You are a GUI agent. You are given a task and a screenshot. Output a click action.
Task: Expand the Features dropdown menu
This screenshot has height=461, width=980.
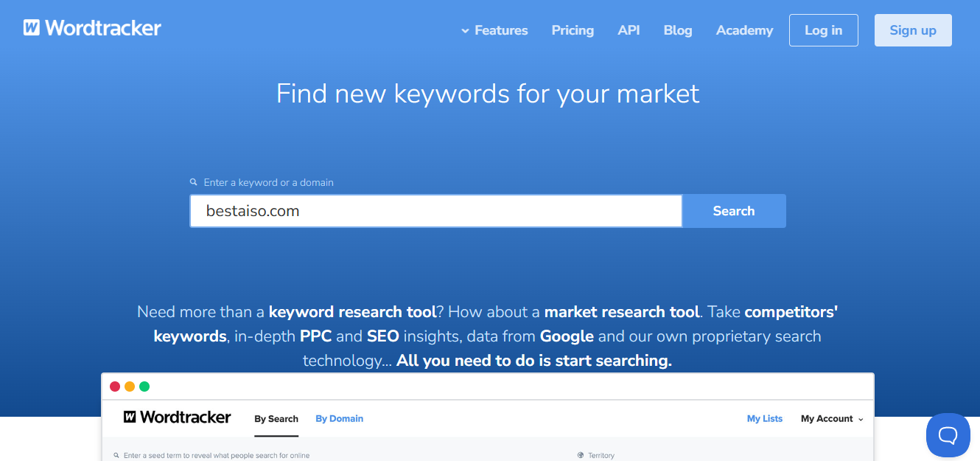click(x=494, y=30)
